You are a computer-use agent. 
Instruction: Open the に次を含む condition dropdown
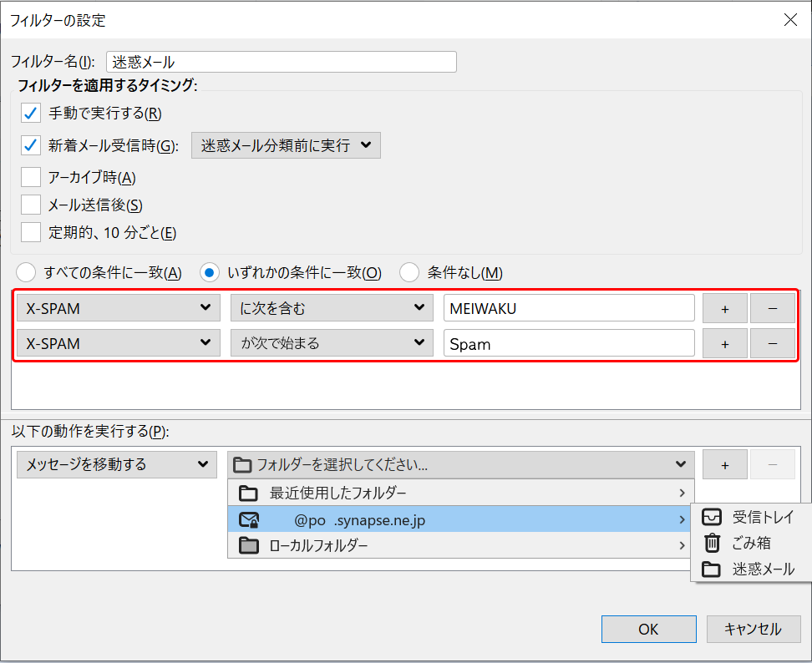pos(332,308)
